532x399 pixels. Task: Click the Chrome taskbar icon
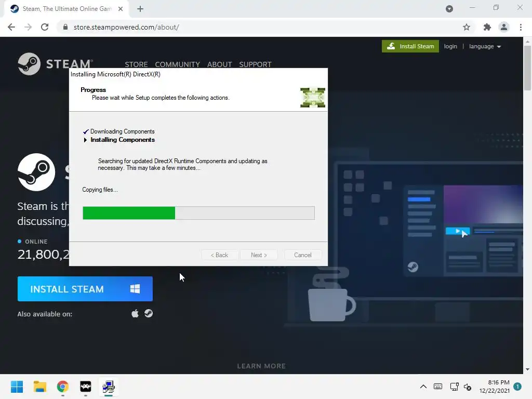(63, 387)
